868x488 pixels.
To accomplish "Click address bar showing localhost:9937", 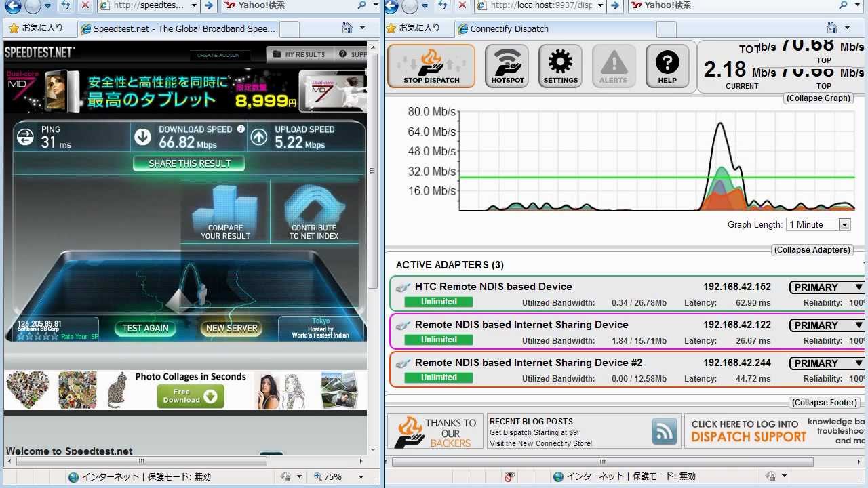I will pyautogui.click(x=535, y=5).
